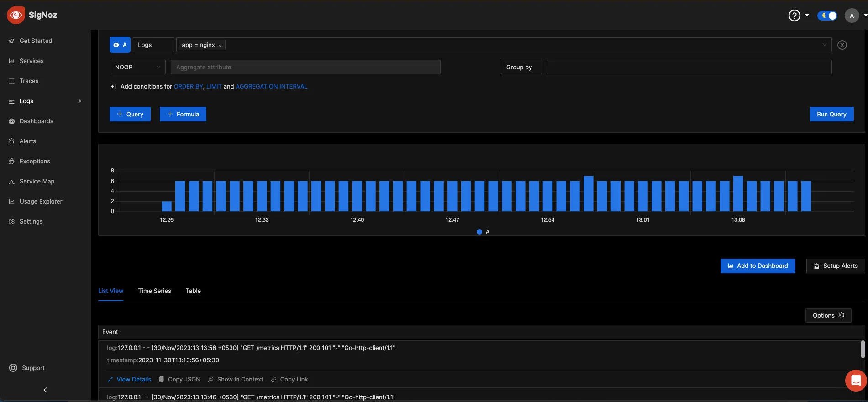This screenshot has height=402, width=868.
Task: Click Show in Context for the 13:13:56 log
Action: point(236,379)
